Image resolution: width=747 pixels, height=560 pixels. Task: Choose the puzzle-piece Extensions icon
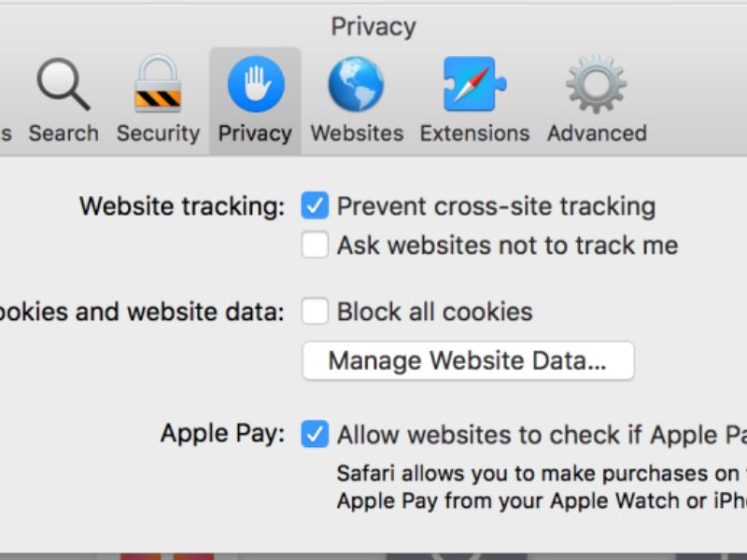474,84
